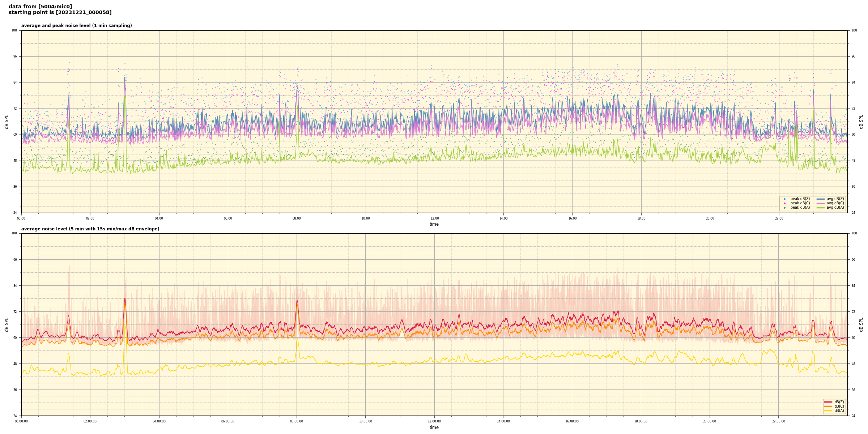
Task: Click the starting point timestamp header line
Action: click(x=60, y=13)
